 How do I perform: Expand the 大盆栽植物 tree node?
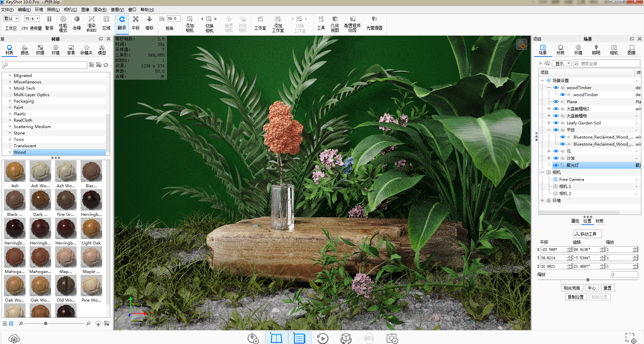click(x=549, y=116)
